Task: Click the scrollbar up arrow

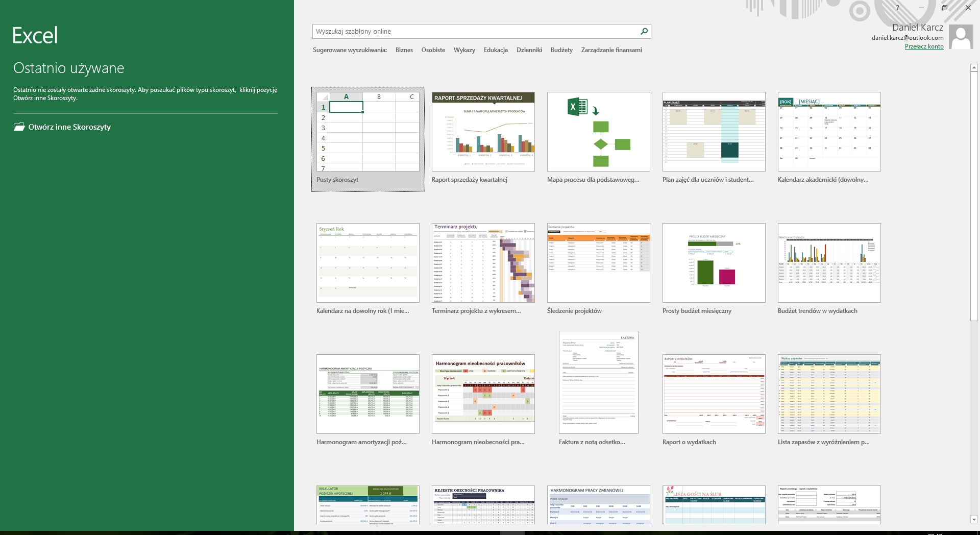Action: pyautogui.click(x=974, y=68)
